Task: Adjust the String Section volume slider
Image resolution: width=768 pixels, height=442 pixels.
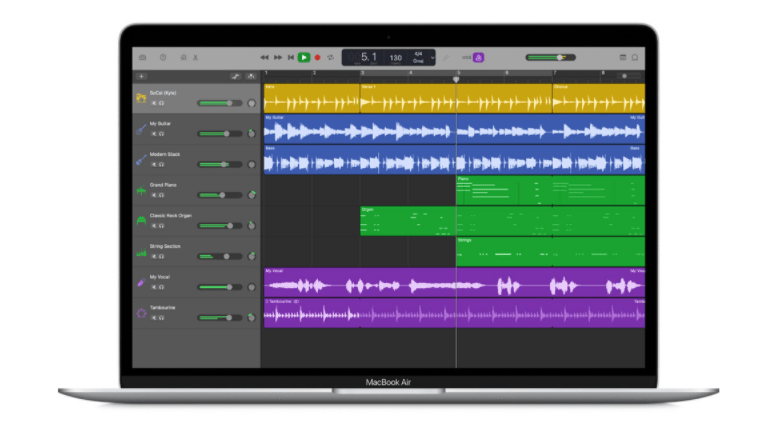Action: pos(220,256)
